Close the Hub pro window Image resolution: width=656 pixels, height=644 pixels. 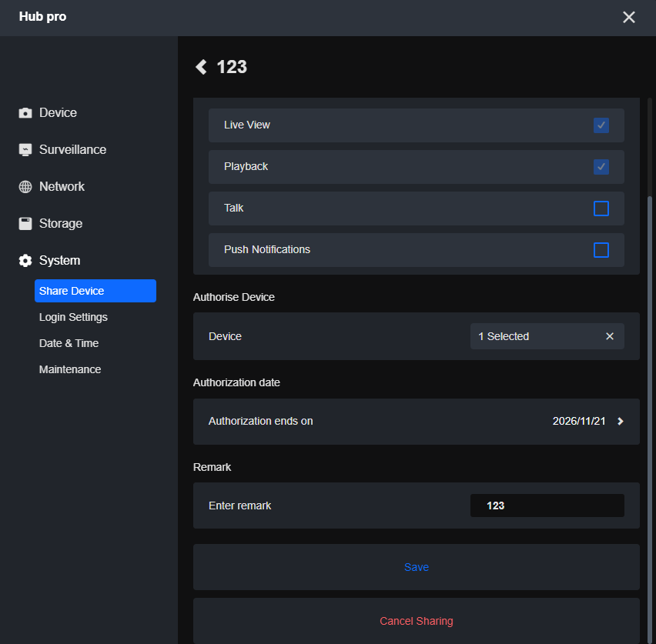pyautogui.click(x=628, y=17)
